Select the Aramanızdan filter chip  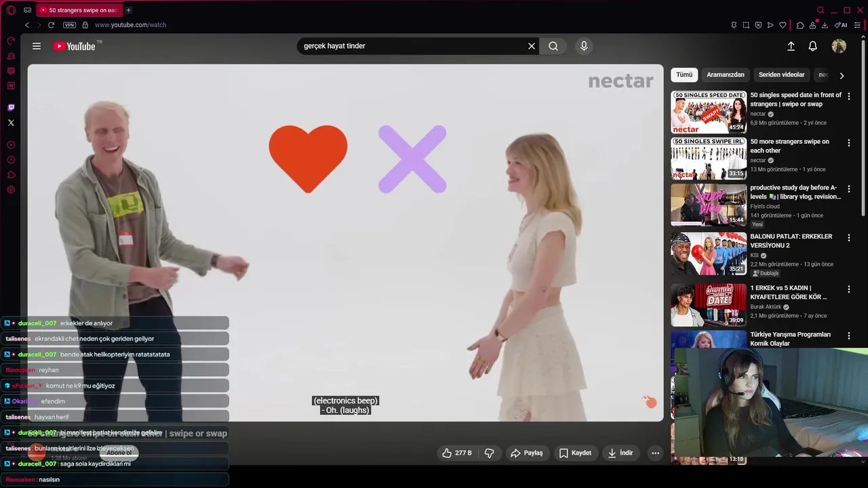pyautogui.click(x=726, y=75)
